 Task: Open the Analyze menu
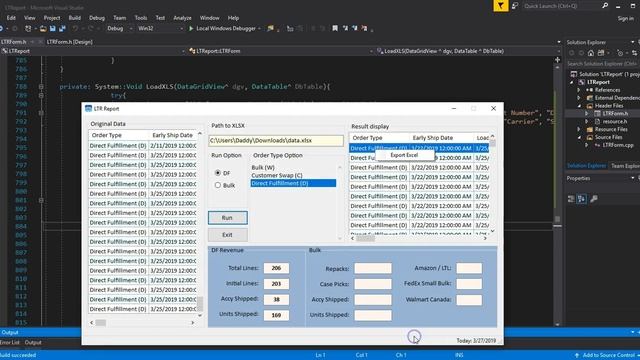(x=182, y=18)
